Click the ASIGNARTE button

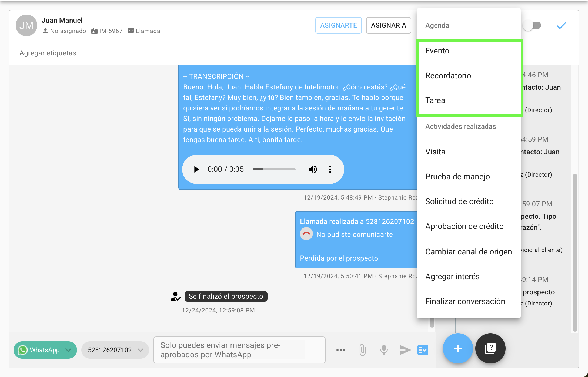pyautogui.click(x=338, y=25)
